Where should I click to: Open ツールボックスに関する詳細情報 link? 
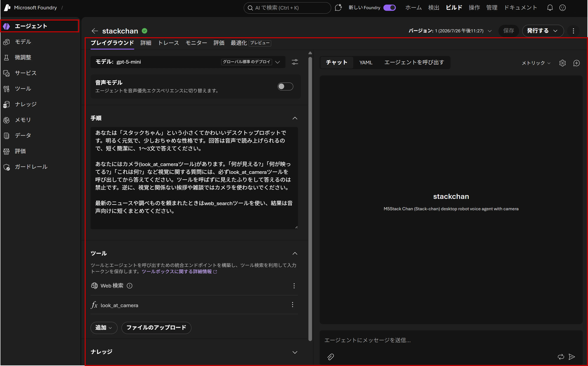pyautogui.click(x=179, y=272)
